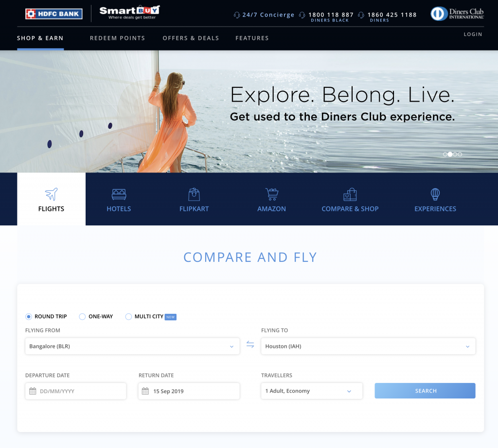This screenshot has width=498, height=448.
Task: Go to Redeem Points menu
Action: click(x=117, y=38)
